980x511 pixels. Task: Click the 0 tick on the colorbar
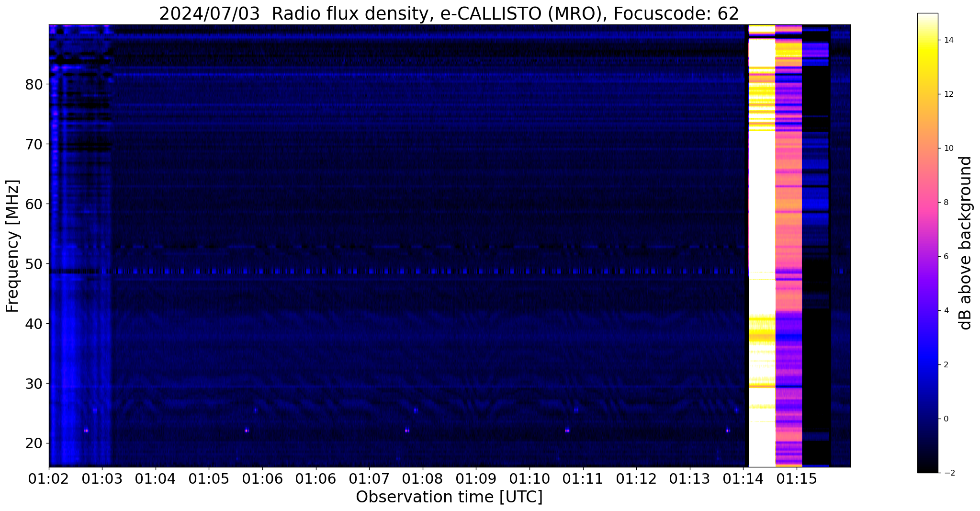946,419
